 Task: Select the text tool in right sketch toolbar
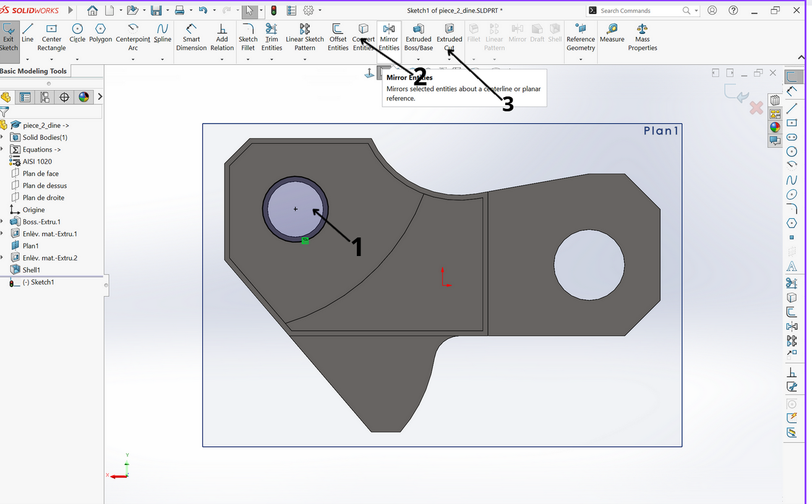tap(792, 267)
